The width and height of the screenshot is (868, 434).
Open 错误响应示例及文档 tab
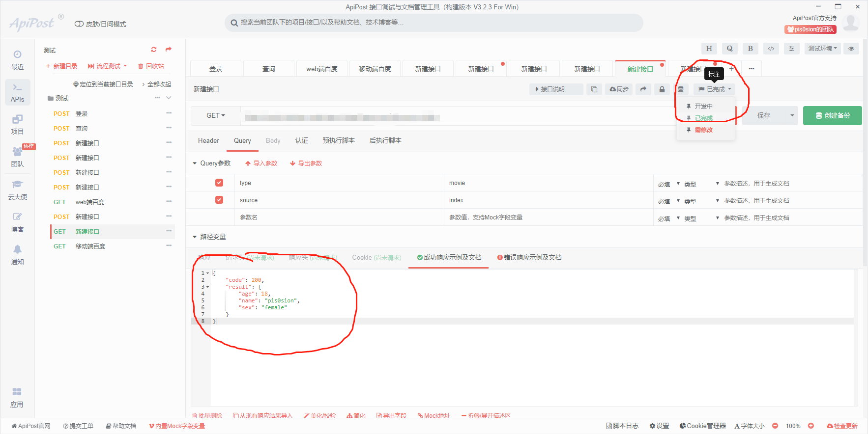[529, 257]
